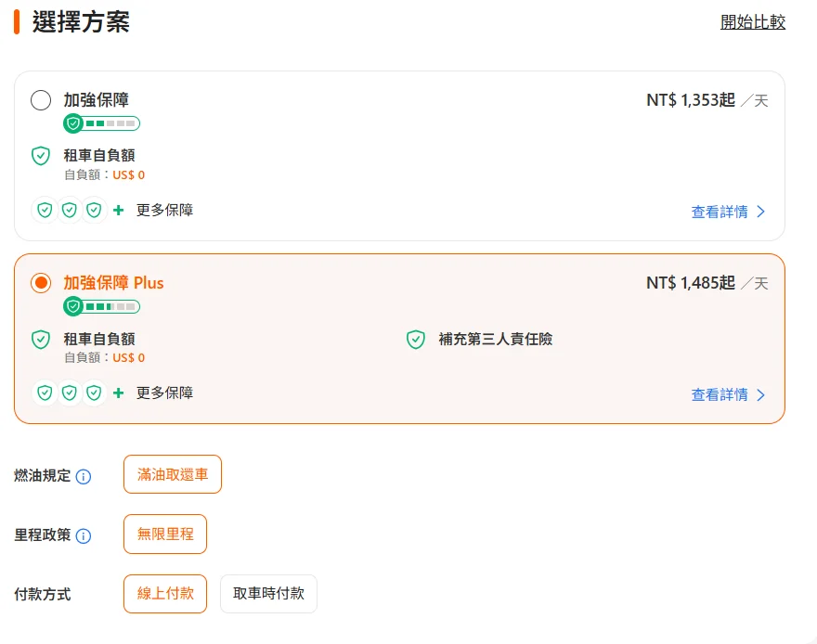817x644 pixels.
Task: Select the 線上付款 payment option
Action: pyautogui.click(x=165, y=594)
